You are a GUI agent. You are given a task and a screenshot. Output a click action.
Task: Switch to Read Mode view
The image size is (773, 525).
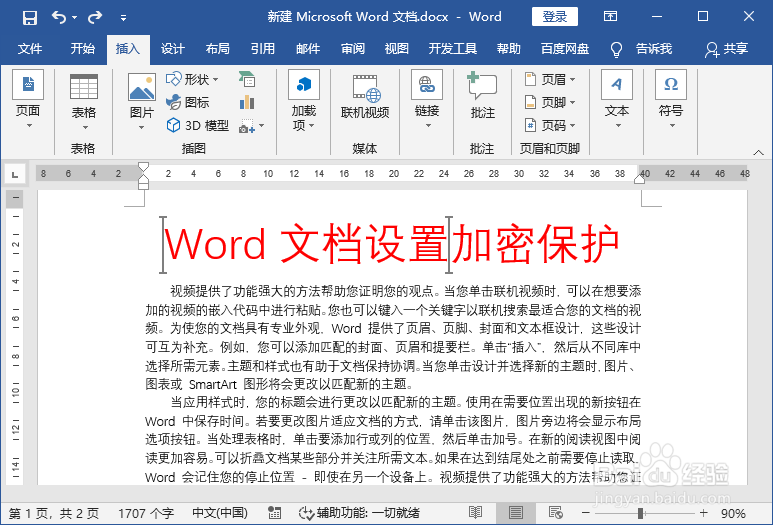pos(476,513)
